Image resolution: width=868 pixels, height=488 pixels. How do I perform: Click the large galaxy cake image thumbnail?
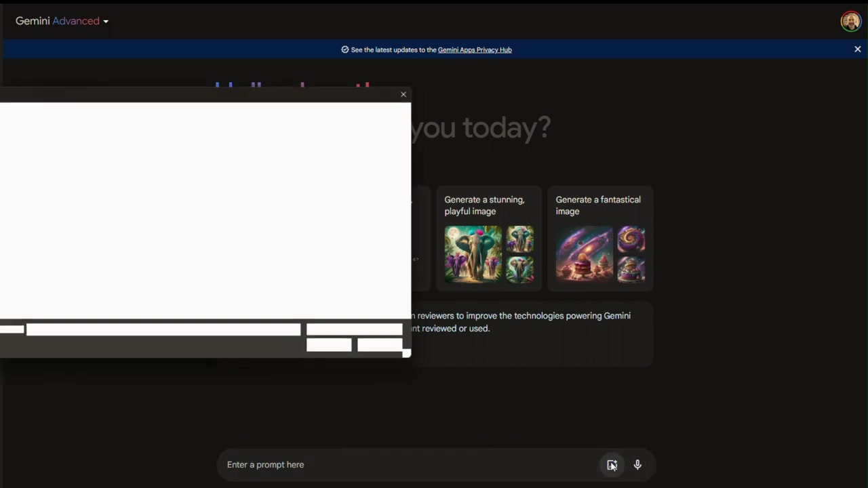click(584, 254)
